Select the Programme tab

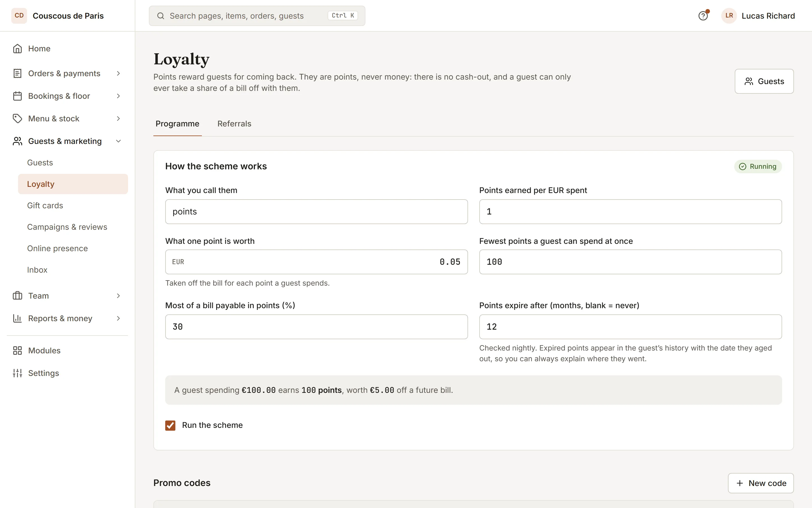[177, 124]
